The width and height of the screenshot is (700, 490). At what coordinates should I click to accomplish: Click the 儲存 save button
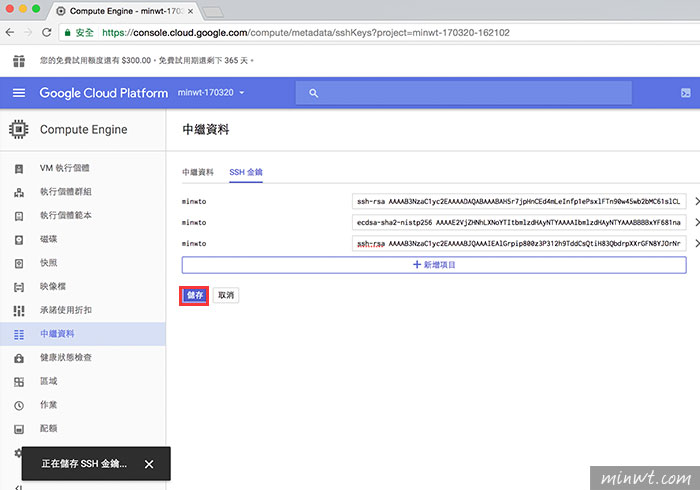point(194,295)
